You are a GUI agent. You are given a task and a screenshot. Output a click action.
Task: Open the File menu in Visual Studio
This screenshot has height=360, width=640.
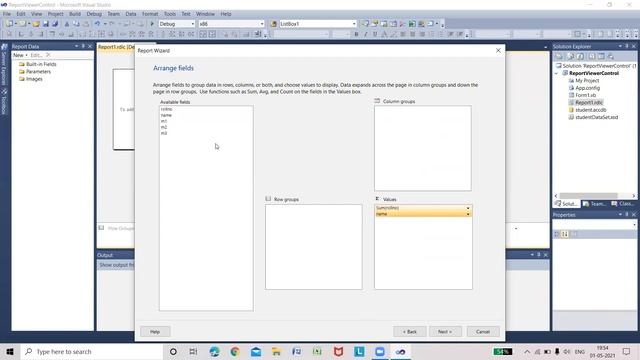coord(7,14)
